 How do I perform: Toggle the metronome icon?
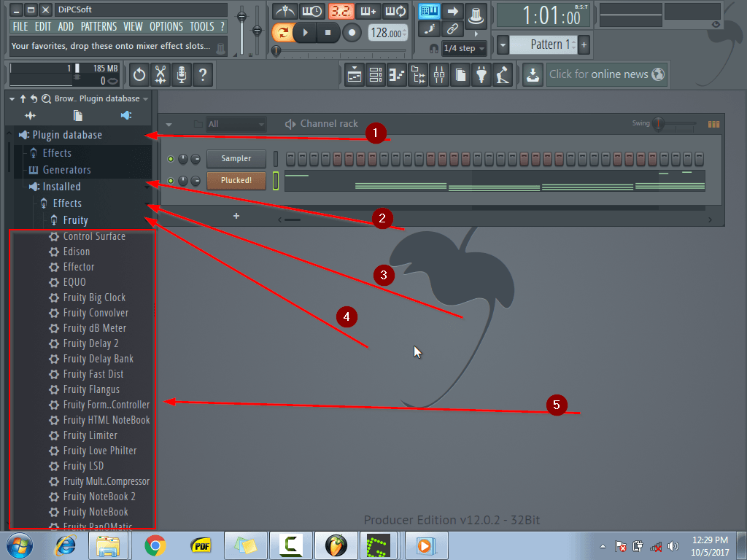(x=285, y=11)
